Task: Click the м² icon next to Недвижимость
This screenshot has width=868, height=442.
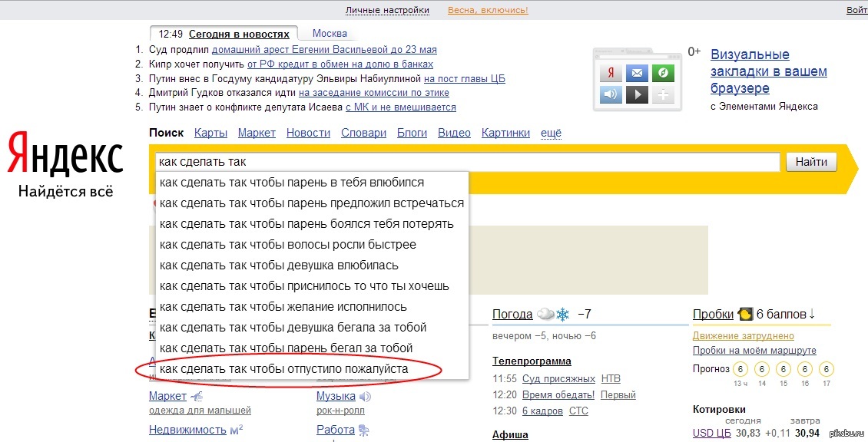Action: coord(237,429)
